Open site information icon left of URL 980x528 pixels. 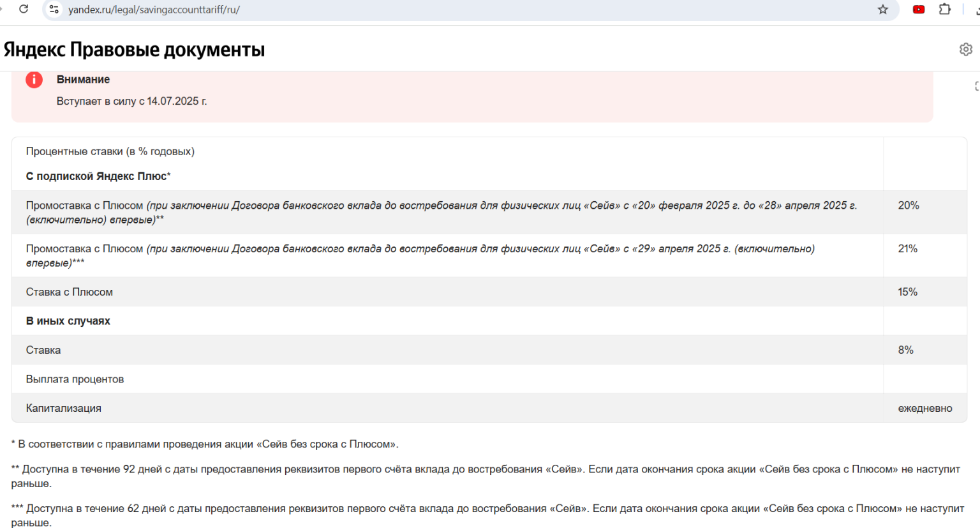click(54, 10)
